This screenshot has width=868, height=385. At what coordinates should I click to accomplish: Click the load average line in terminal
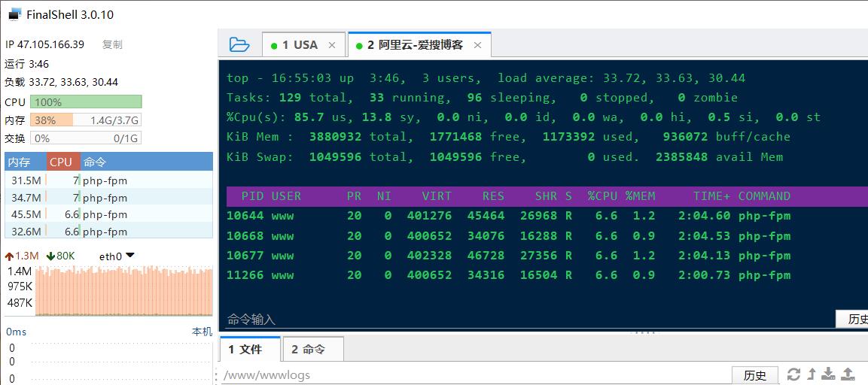coord(486,78)
